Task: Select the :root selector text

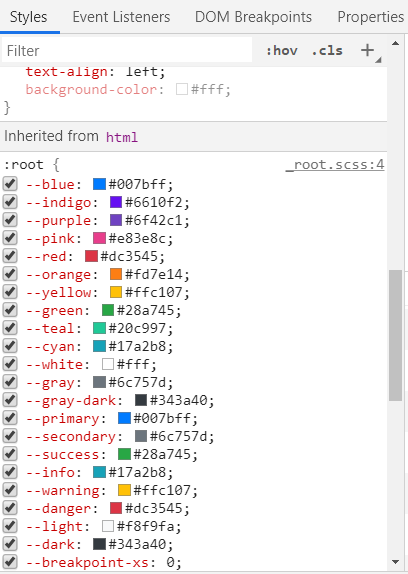Action: tap(23, 165)
